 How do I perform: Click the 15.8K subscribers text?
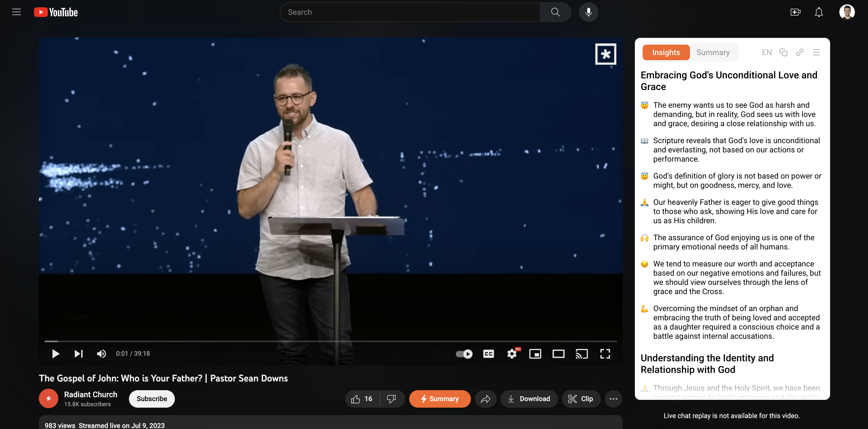tap(87, 404)
